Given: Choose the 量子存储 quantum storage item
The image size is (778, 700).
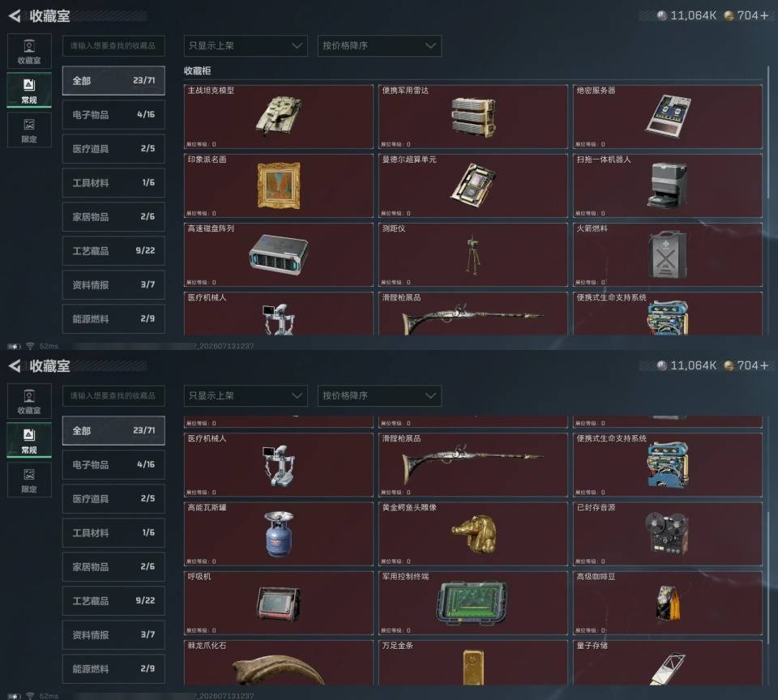Looking at the screenshot, I should coord(667,663).
